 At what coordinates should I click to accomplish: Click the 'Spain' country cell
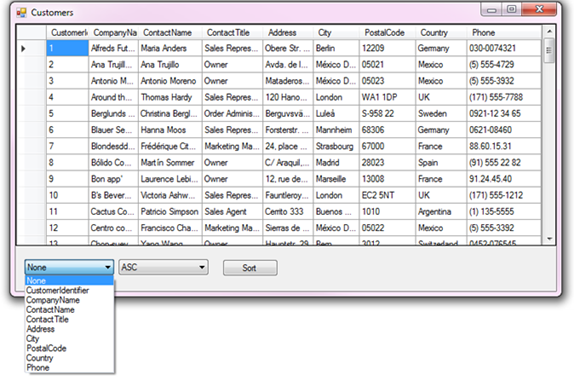pos(441,163)
